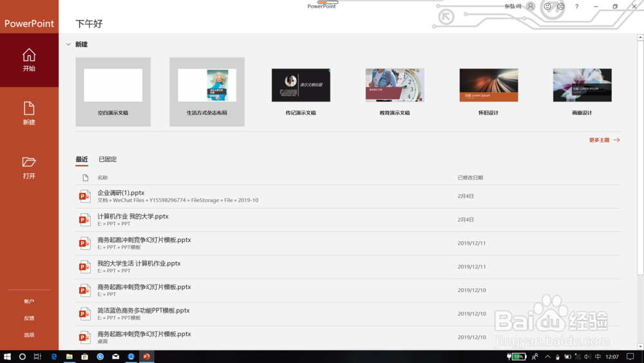This screenshot has height=363, width=644.
Task: Open the 打开 folder icon in sidebar
Action: pyautogui.click(x=29, y=162)
